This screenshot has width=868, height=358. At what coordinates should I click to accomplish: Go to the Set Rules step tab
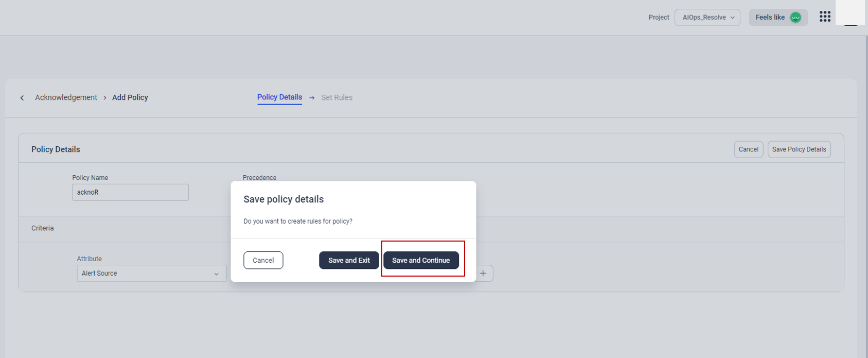[336, 98]
